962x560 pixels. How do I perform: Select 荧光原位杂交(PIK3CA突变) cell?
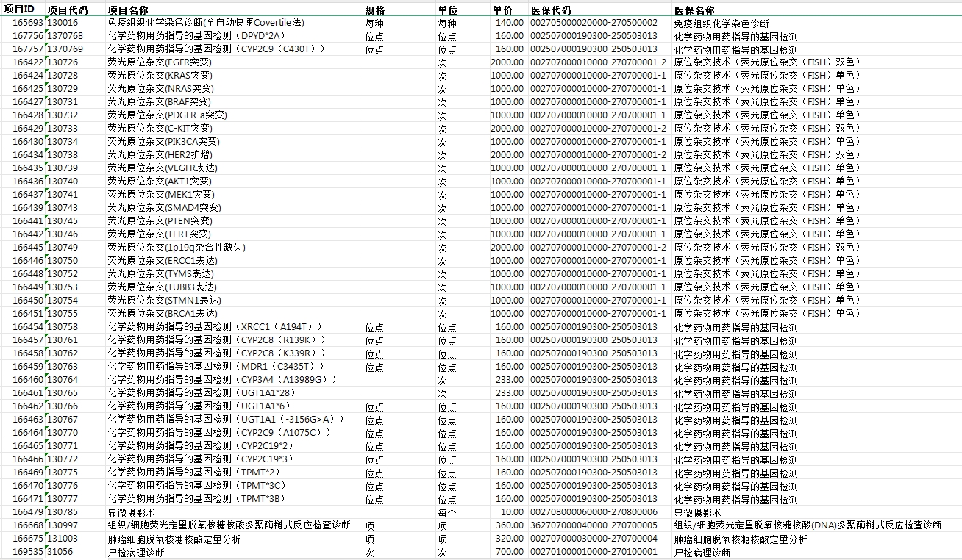(x=163, y=142)
